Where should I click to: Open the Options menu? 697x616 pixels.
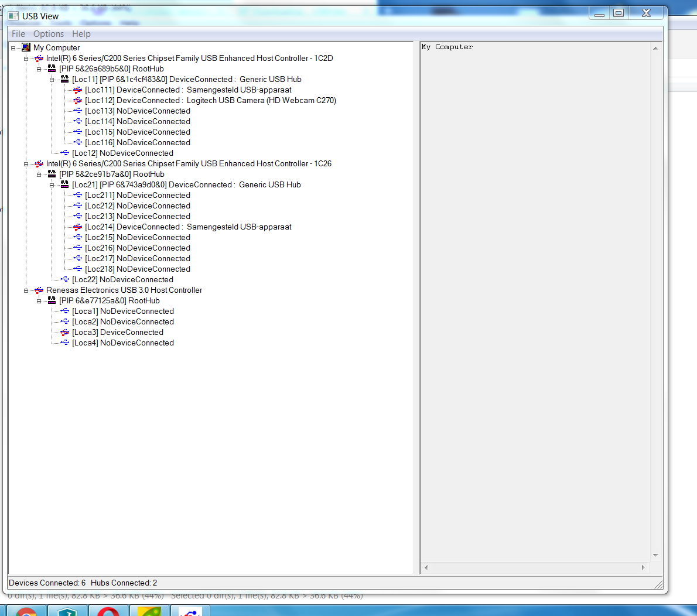(x=49, y=34)
